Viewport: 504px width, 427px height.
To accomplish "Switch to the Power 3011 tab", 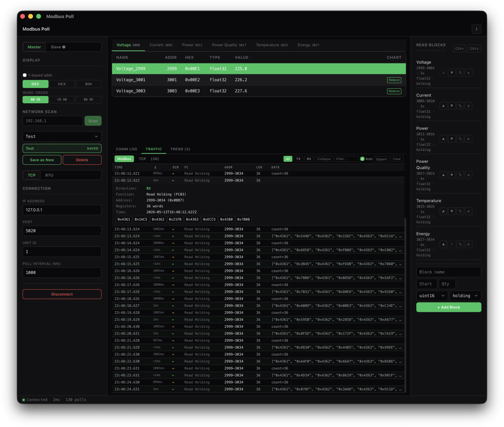I will point(192,45).
